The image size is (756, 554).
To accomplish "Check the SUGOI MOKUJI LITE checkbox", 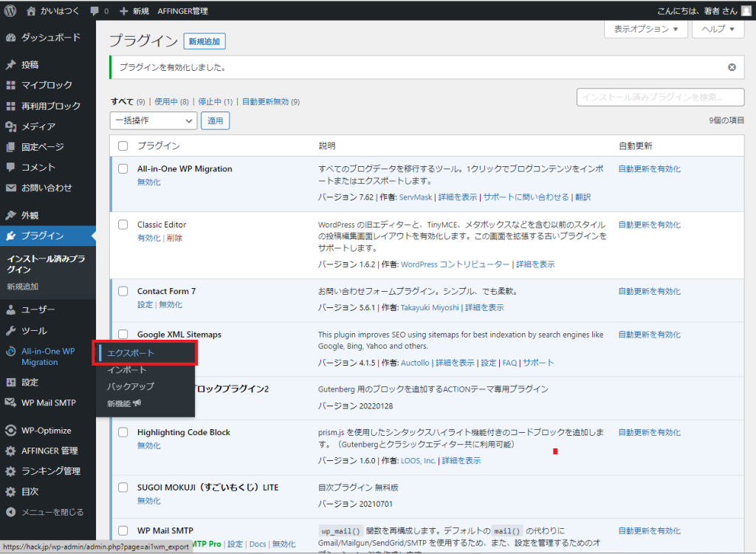I will (123, 488).
